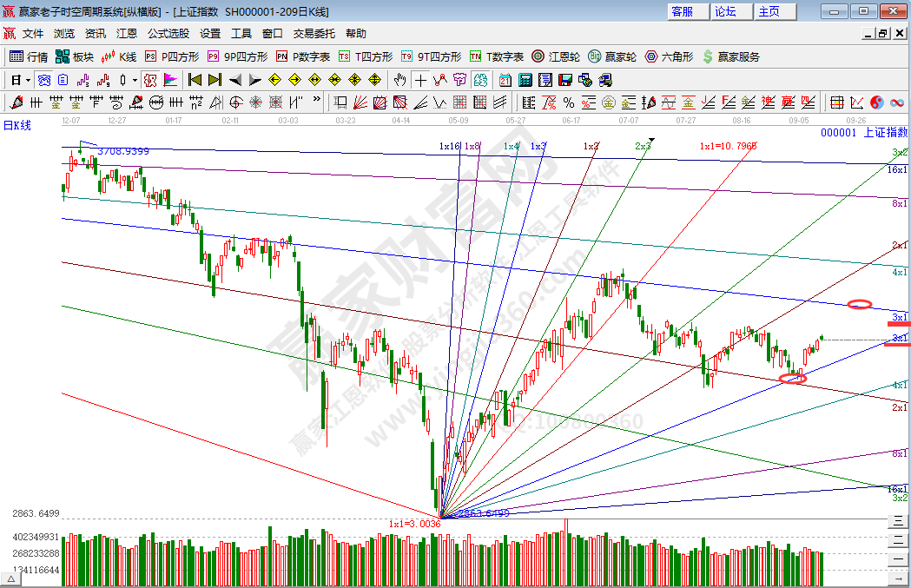The image size is (911, 588).
Task: Toggle the red-bordered pattern icon button
Action: pyautogui.click(x=149, y=80)
